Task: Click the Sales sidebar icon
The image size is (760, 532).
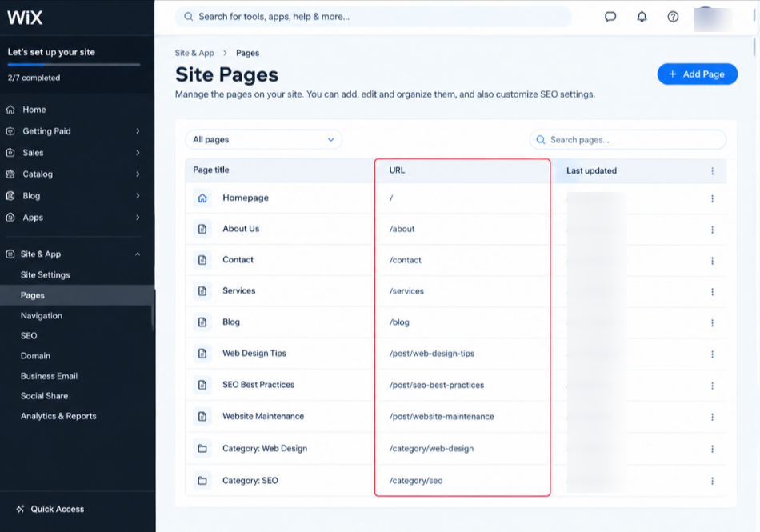Action: point(10,153)
